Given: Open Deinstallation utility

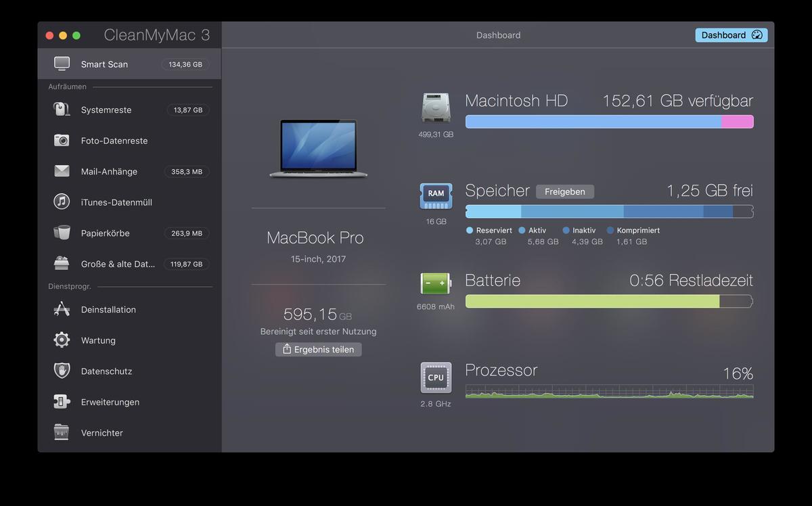Looking at the screenshot, I should click(x=129, y=309).
